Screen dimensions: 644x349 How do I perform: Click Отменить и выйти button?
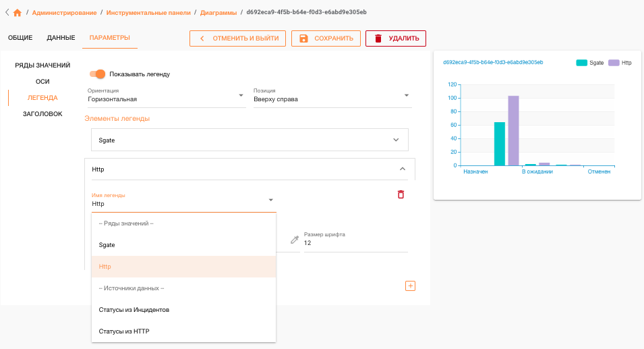click(237, 38)
